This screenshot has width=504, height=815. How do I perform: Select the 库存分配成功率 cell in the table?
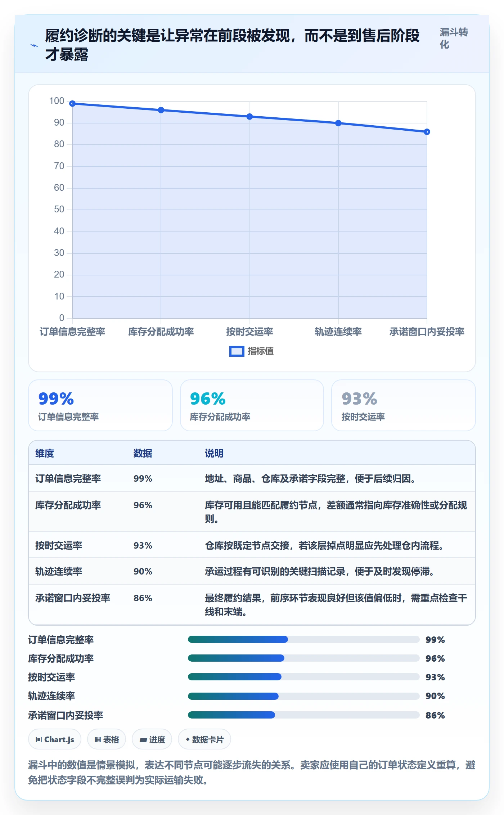click(x=68, y=505)
